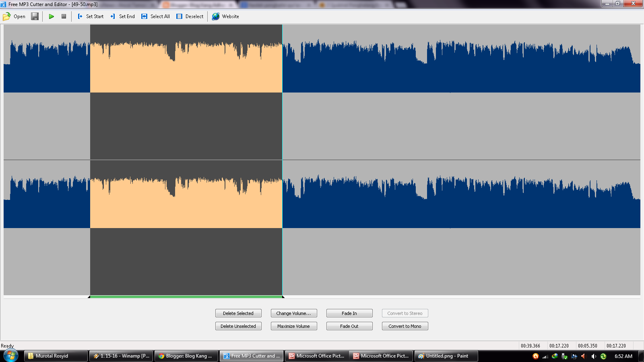Select All of the waveform
Viewport: 644px width, 362px height.
pyautogui.click(x=155, y=16)
